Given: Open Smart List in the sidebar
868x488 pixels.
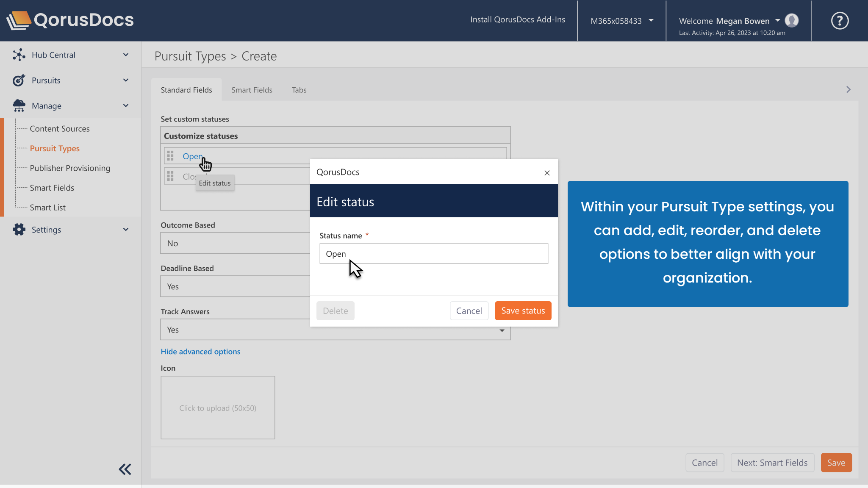Looking at the screenshot, I should pos(47,207).
